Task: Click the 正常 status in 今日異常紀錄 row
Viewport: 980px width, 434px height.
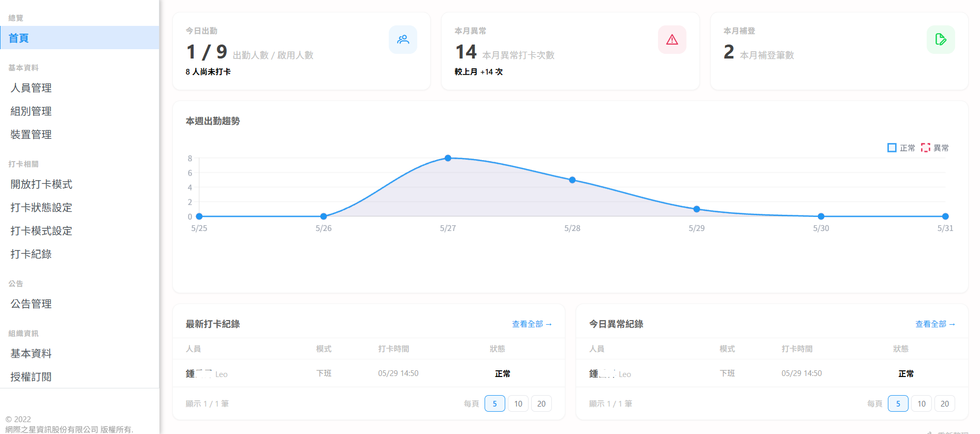Action: pos(906,373)
